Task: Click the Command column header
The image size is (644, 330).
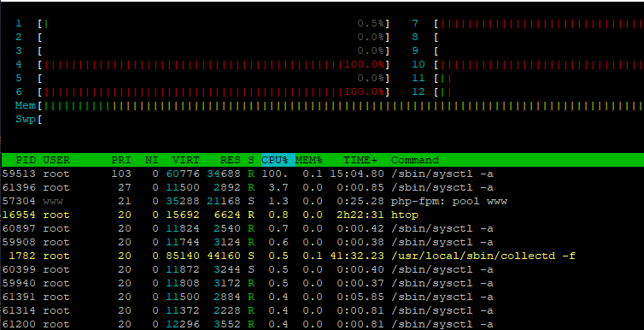Action: tap(415, 160)
